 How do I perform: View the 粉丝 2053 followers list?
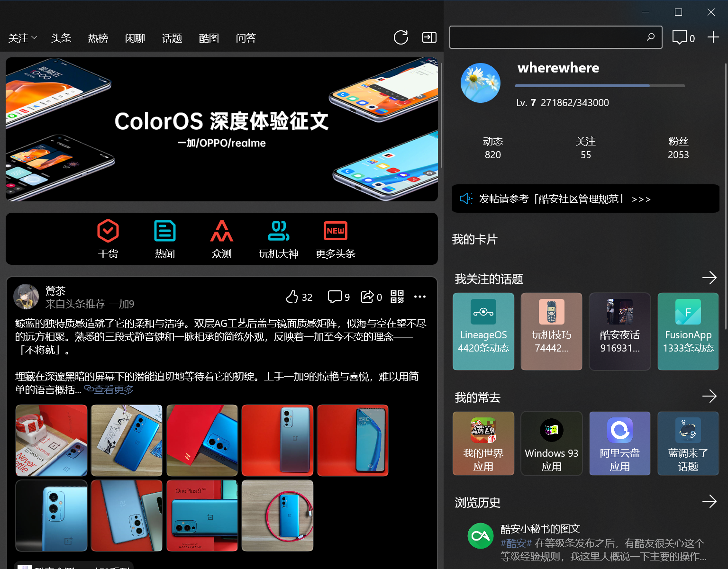[678, 148]
